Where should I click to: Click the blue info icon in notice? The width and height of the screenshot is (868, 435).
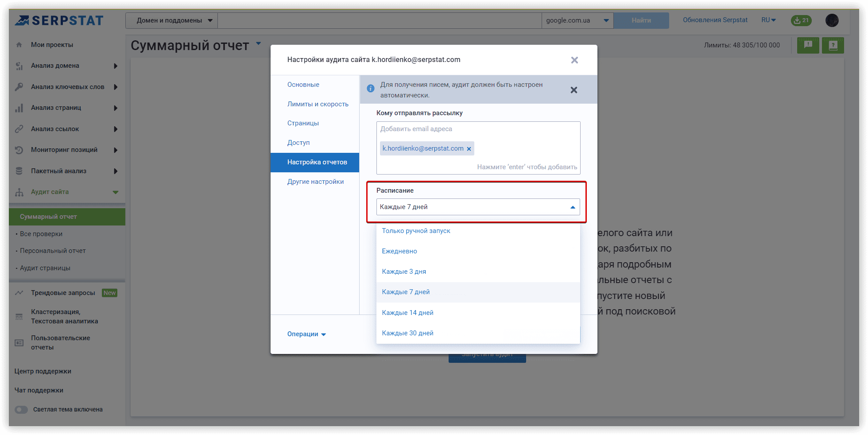tap(371, 89)
